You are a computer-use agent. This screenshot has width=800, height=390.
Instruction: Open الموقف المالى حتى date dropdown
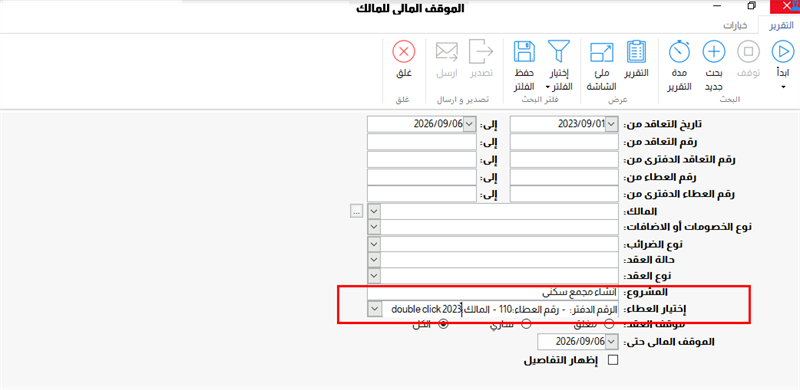point(612,341)
